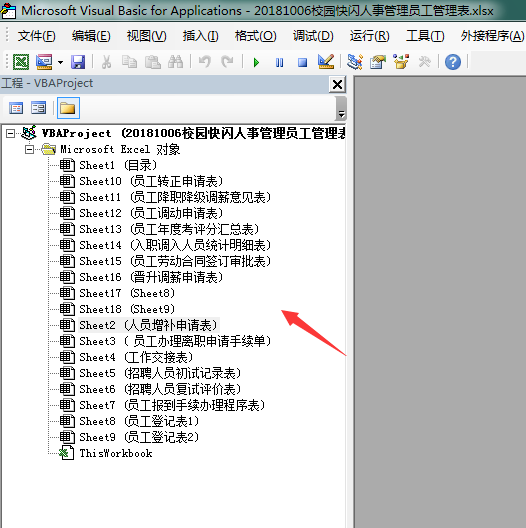Click VBA application icon in title bar

point(8,11)
